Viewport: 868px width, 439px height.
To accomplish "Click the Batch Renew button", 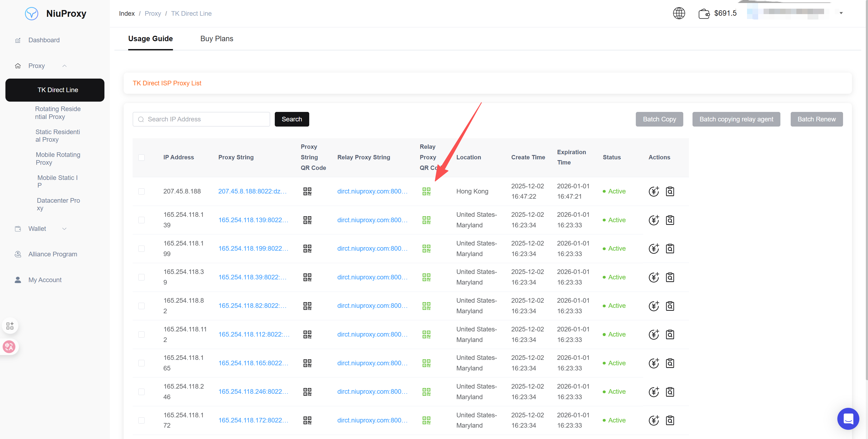I will pos(816,119).
